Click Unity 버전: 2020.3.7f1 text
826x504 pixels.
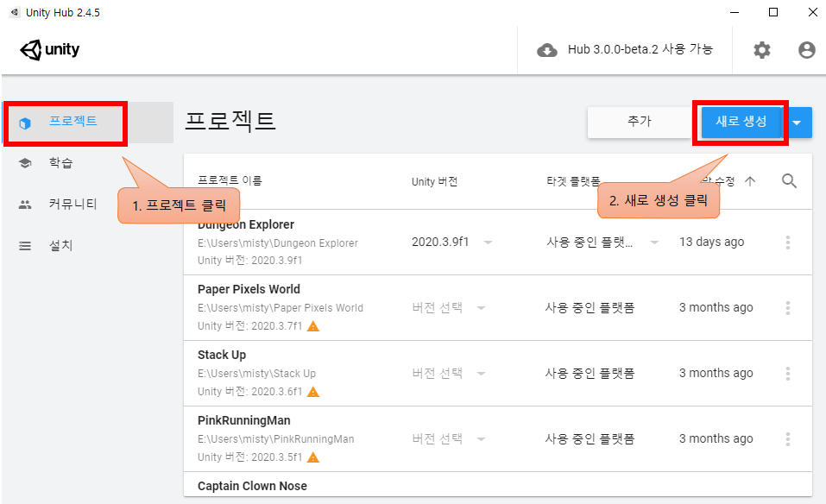pos(250,326)
